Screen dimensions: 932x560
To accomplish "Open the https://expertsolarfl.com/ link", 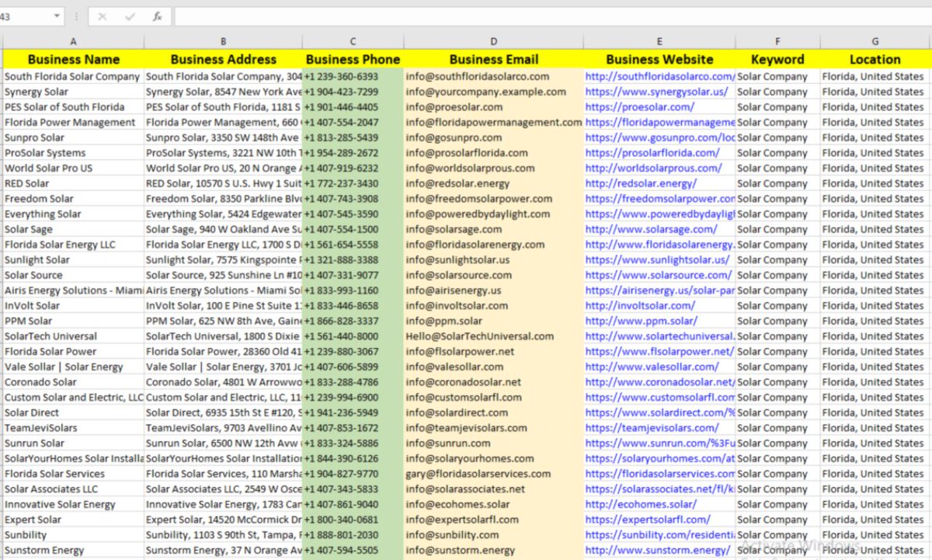I will coord(648,520).
